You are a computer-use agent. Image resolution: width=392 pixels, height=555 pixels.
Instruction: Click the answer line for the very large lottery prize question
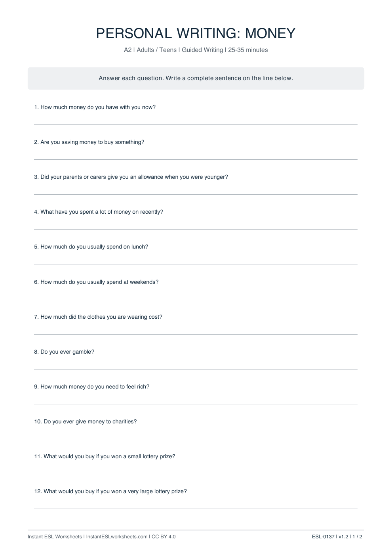tap(196, 504)
